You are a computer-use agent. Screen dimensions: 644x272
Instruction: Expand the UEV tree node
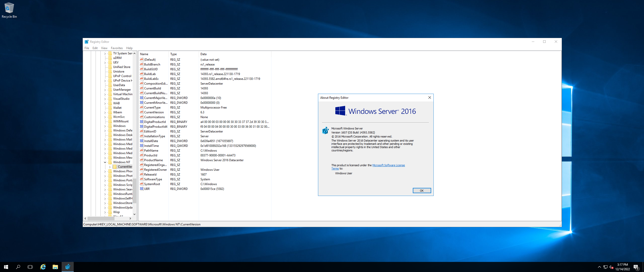(x=105, y=62)
